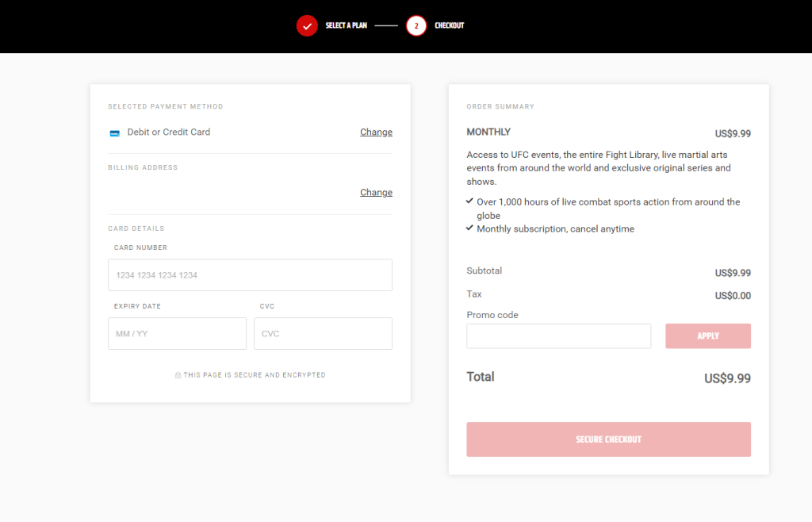The height and width of the screenshot is (522, 812).
Task: Change the billing address
Action: coord(376,192)
